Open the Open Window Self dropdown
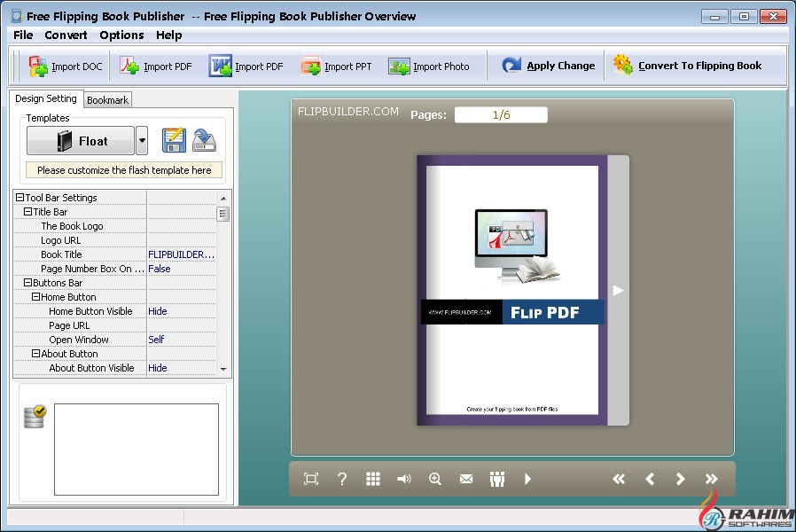Image resolution: width=796 pixels, height=532 pixels. pos(156,340)
